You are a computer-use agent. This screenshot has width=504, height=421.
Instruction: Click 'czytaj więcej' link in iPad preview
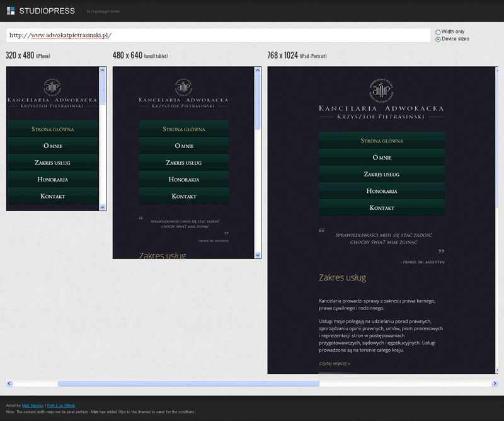[335, 364]
